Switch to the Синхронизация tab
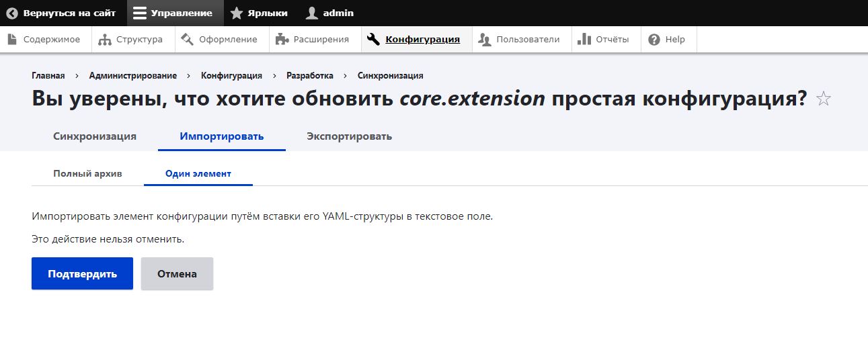The height and width of the screenshot is (352, 868). (x=95, y=136)
